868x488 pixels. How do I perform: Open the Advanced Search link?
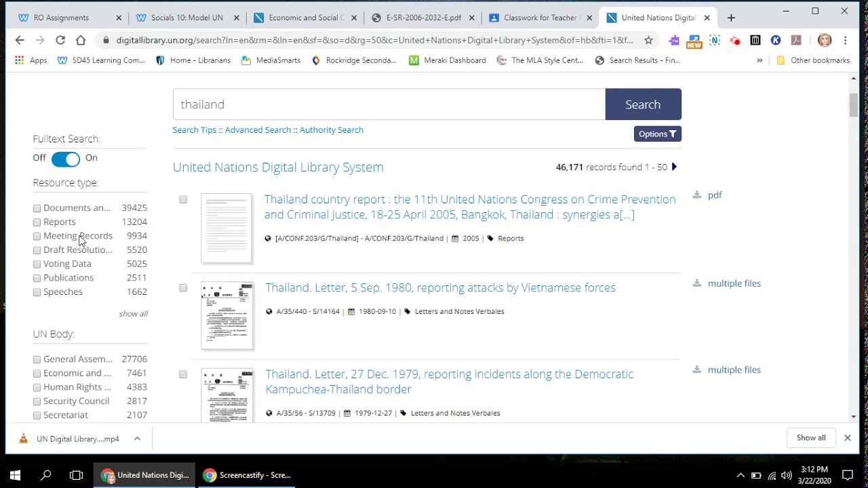(258, 130)
